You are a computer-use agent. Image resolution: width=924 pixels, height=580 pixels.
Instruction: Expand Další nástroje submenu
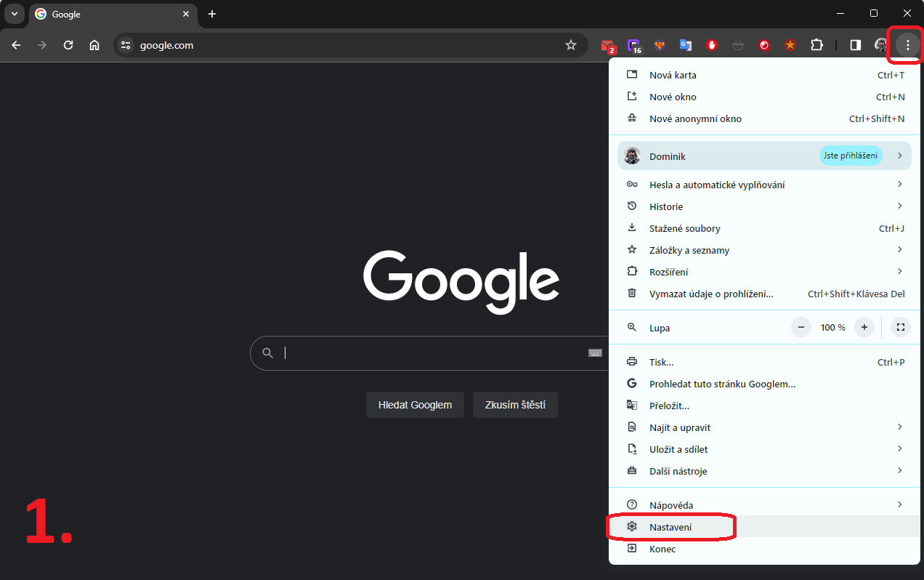point(763,471)
